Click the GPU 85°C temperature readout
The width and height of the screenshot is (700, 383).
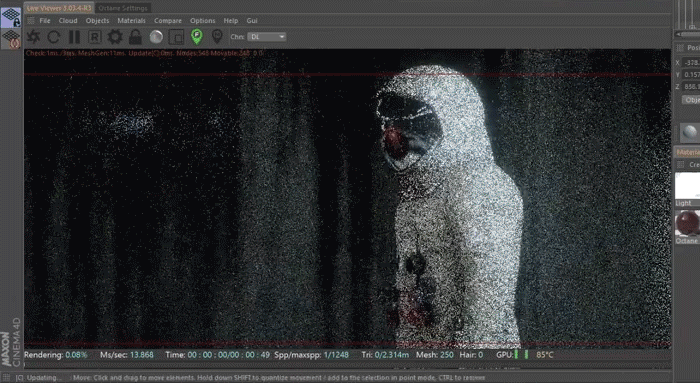click(x=545, y=355)
